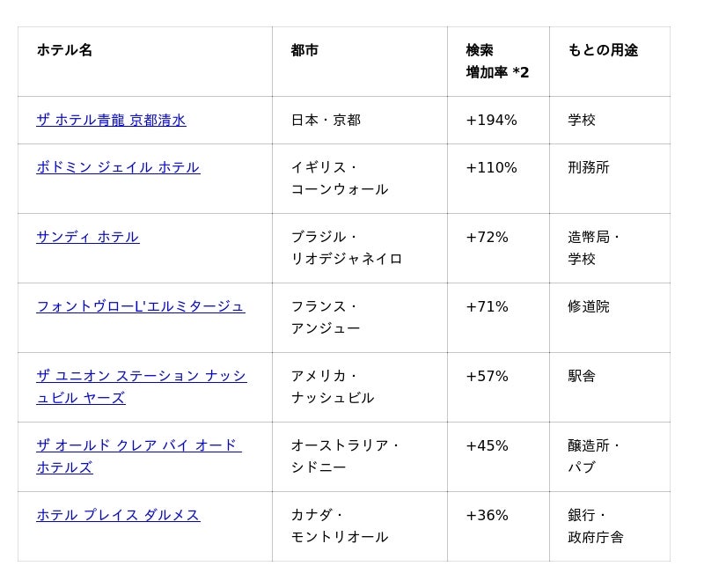Click the サンディ ホテル link
704x588 pixels.
87,237
